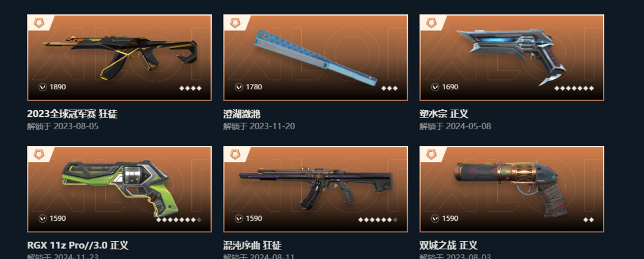The height and width of the screenshot is (259, 644).
Task: Click the VP currency icon beside 1780
Action: click(x=239, y=87)
